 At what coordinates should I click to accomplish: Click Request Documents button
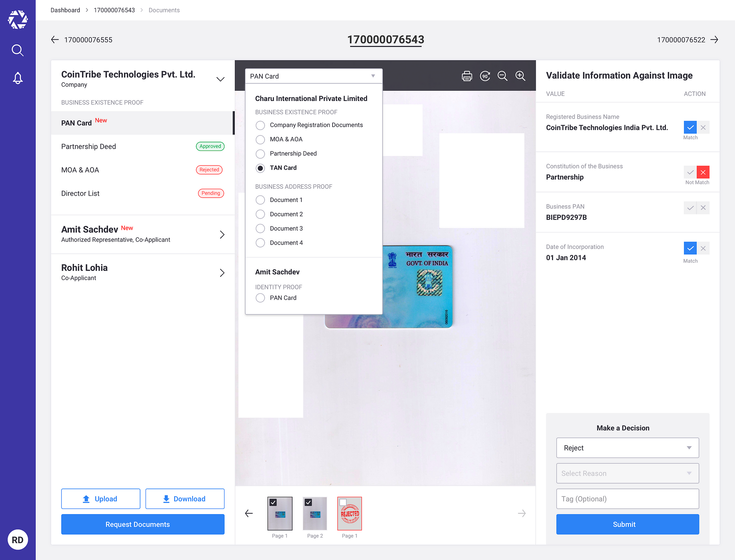click(143, 524)
